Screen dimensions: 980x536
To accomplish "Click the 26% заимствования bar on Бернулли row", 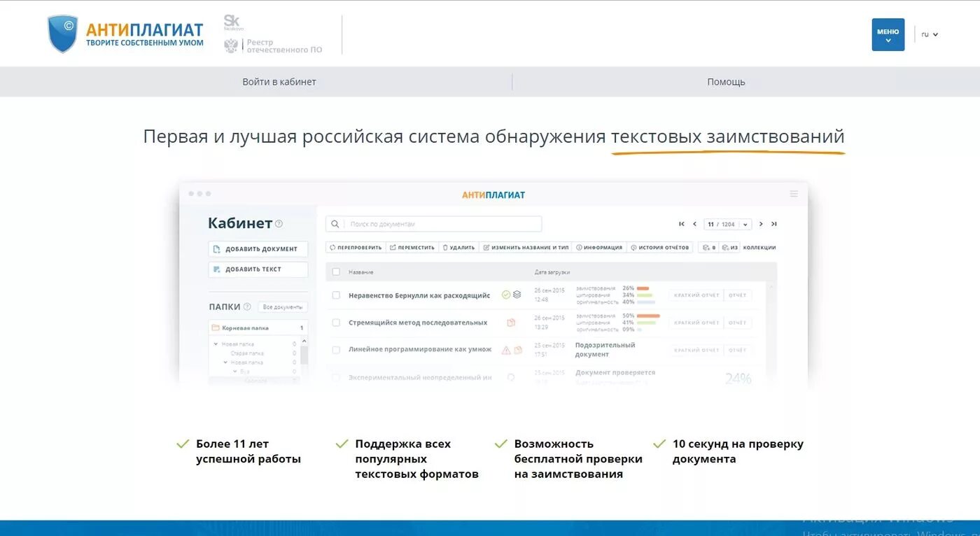I will pyautogui.click(x=643, y=288).
